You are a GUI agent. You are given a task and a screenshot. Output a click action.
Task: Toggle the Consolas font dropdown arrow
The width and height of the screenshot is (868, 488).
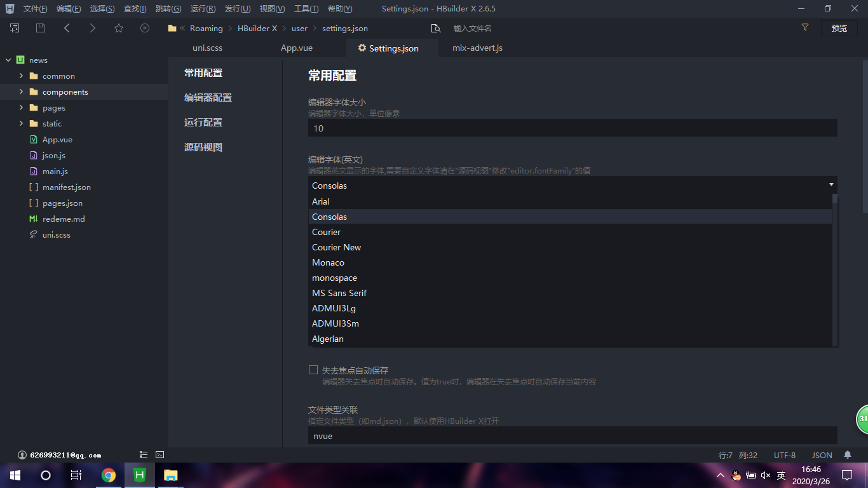click(x=831, y=185)
